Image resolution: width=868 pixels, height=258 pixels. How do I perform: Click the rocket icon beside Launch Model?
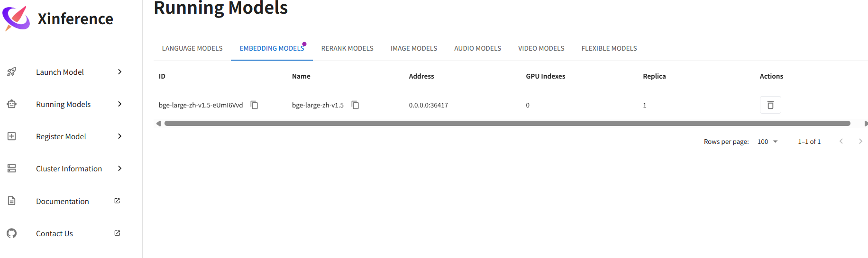point(12,72)
